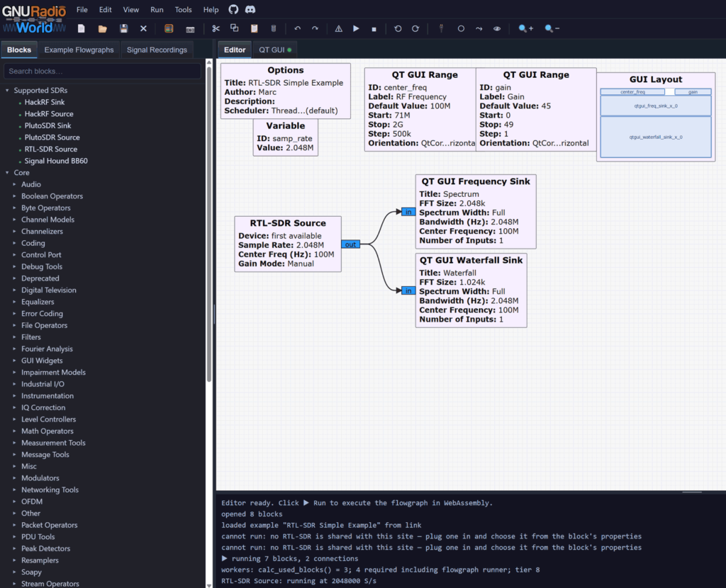The height and width of the screenshot is (588, 726).
Task: Click the New flowgraph document icon
Action: (82, 28)
